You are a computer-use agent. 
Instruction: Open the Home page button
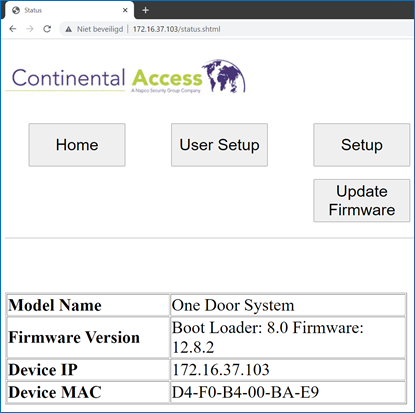[x=77, y=145]
